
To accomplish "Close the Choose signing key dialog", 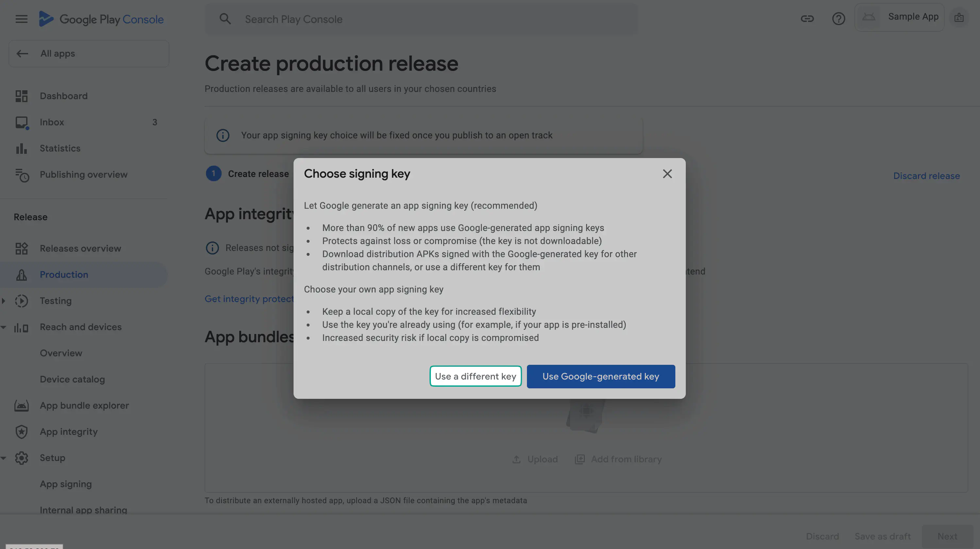I will (667, 174).
